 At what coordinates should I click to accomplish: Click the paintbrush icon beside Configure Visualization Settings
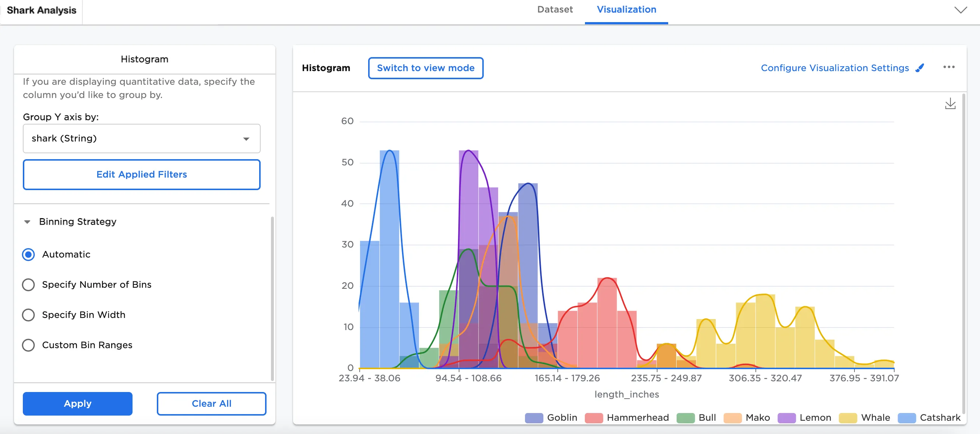[x=920, y=68]
